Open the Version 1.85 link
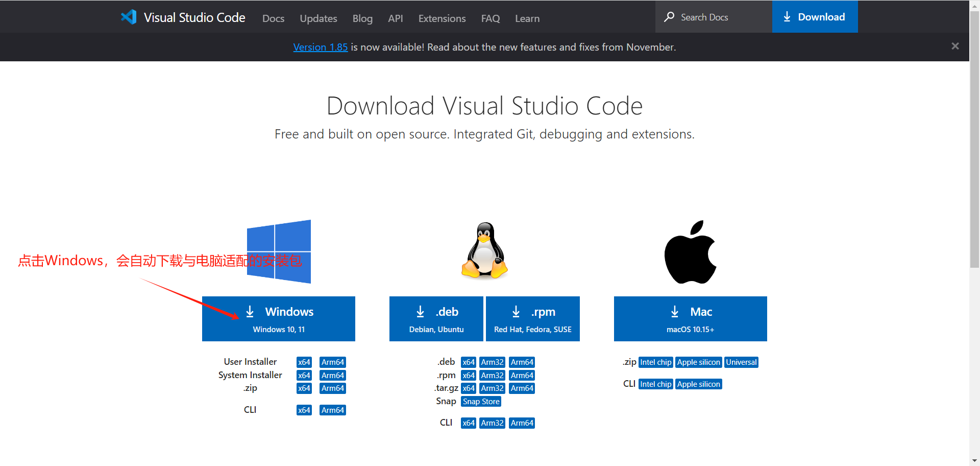Screen dimensions: 980x466 (x=320, y=47)
